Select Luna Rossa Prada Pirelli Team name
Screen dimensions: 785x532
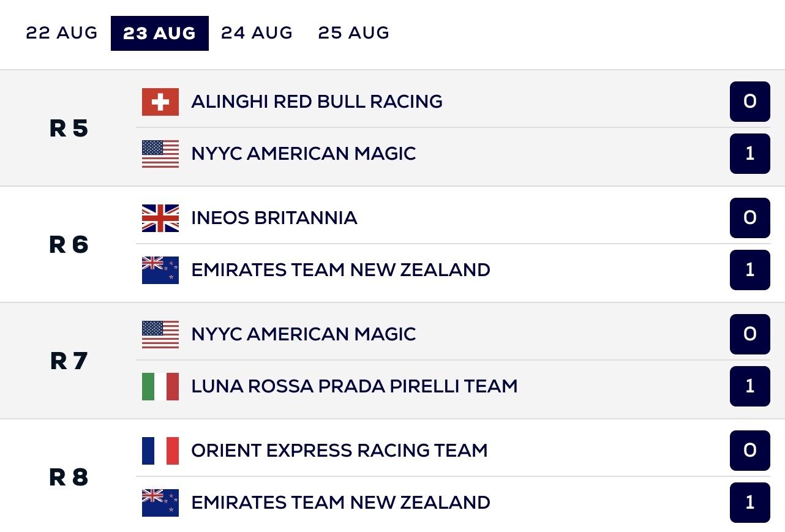(x=354, y=386)
